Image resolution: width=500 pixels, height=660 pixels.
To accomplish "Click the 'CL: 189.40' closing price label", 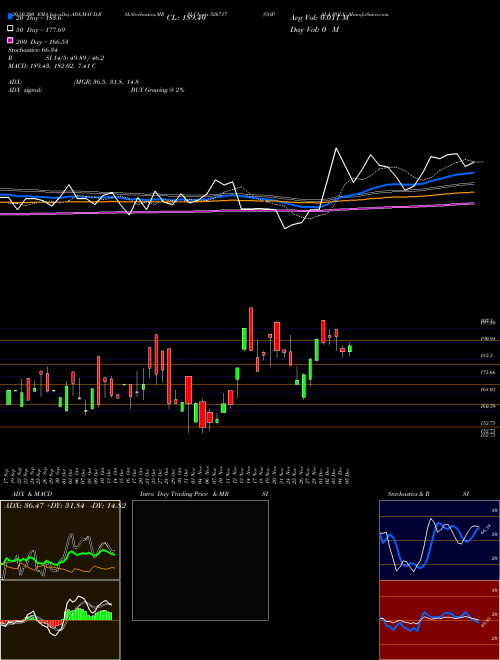I will 186,18.
